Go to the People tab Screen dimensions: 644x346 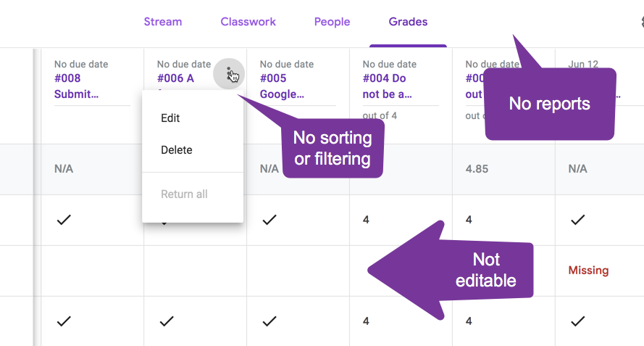(x=332, y=22)
